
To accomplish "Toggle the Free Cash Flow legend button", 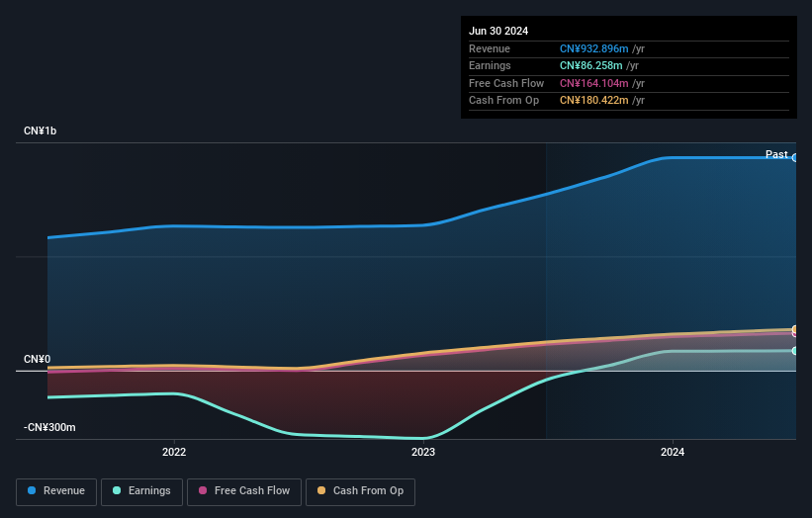I will pyautogui.click(x=244, y=491).
